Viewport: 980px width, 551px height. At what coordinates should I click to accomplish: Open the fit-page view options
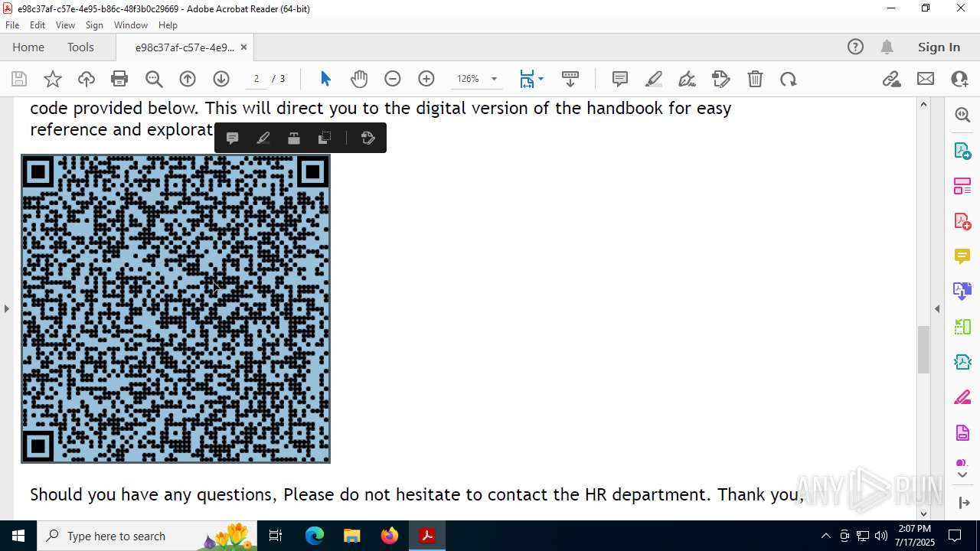[531, 79]
